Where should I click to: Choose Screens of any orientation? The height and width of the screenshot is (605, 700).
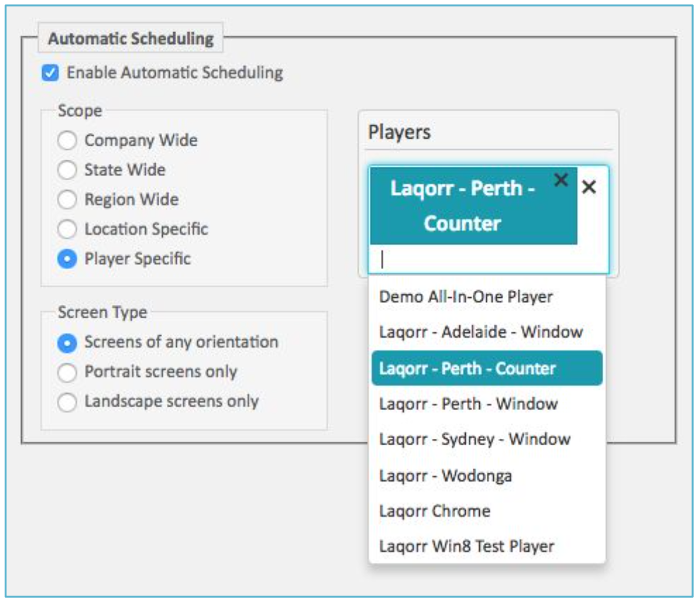tap(67, 343)
